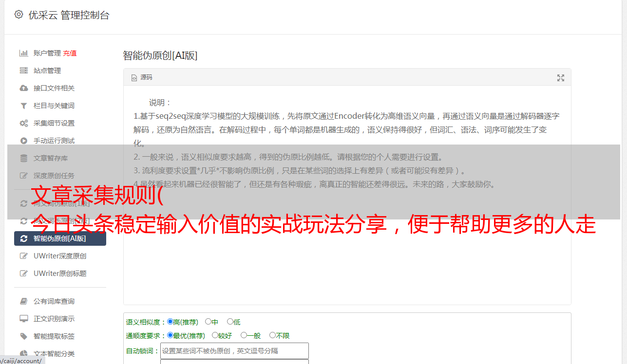Open 文章暂存库 in the sidebar

pyautogui.click(x=51, y=158)
